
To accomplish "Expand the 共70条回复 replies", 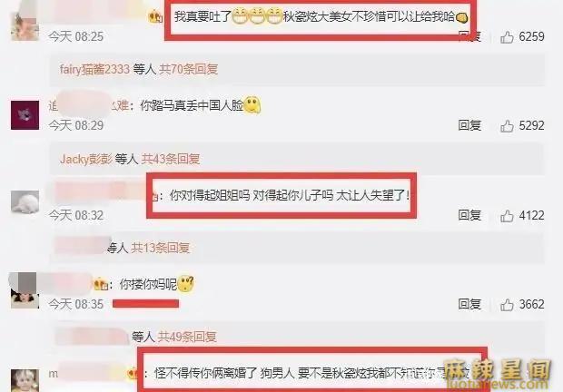I will coord(189,69).
